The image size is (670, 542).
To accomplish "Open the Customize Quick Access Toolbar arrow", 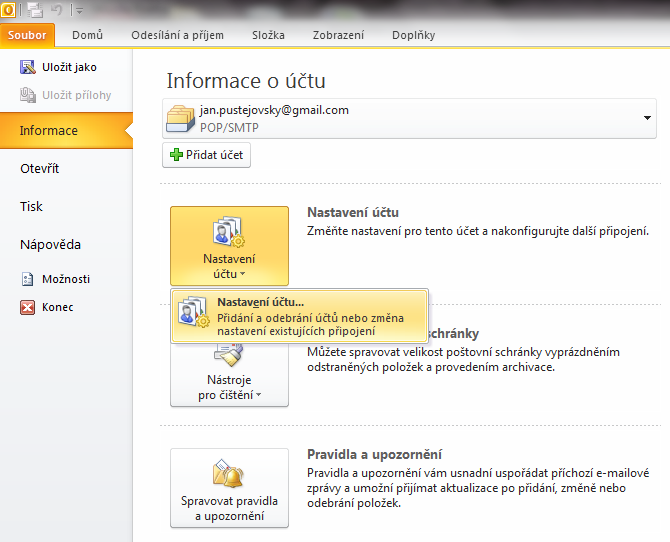I will tap(79, 11).
